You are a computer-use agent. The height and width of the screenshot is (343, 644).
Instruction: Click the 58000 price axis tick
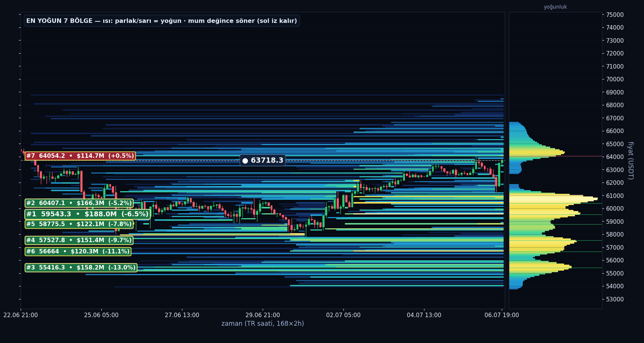615,234
